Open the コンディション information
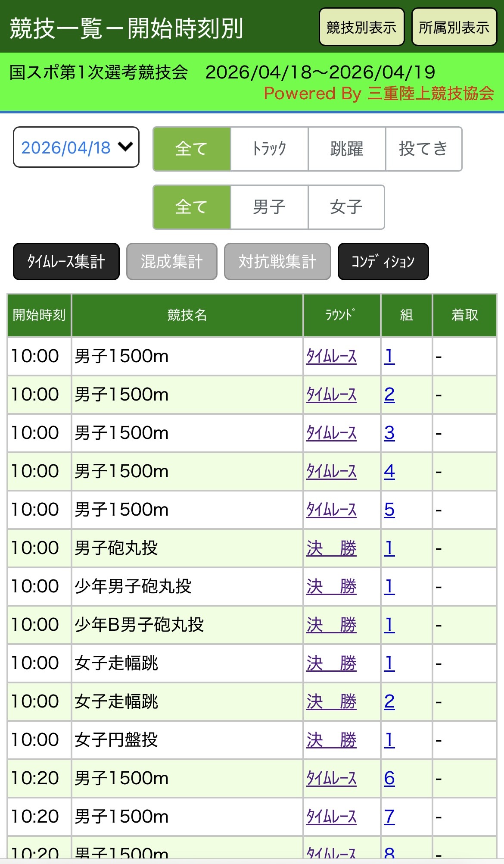 (383, 262)
